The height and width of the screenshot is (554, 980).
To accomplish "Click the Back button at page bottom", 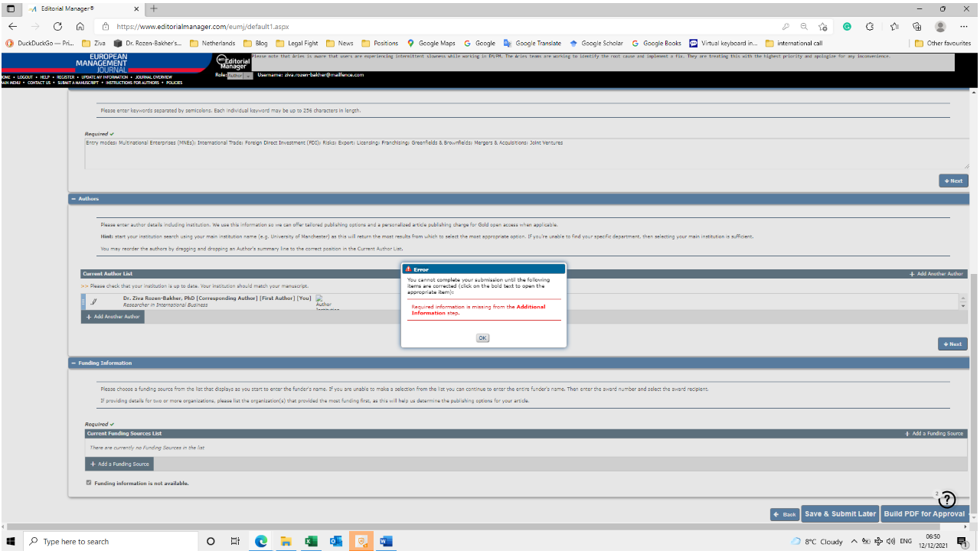I will pyautogui.click(x=785, y=514).
